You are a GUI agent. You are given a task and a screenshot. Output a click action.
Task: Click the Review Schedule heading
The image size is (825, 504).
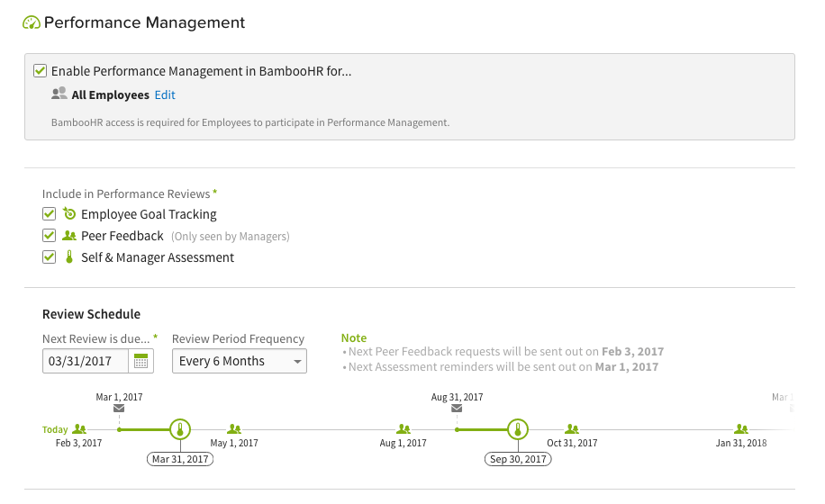(x=91, y=314)
